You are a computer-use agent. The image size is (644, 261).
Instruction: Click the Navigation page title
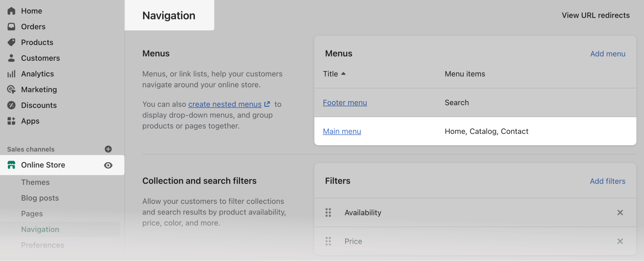click(x=169, y=16)
